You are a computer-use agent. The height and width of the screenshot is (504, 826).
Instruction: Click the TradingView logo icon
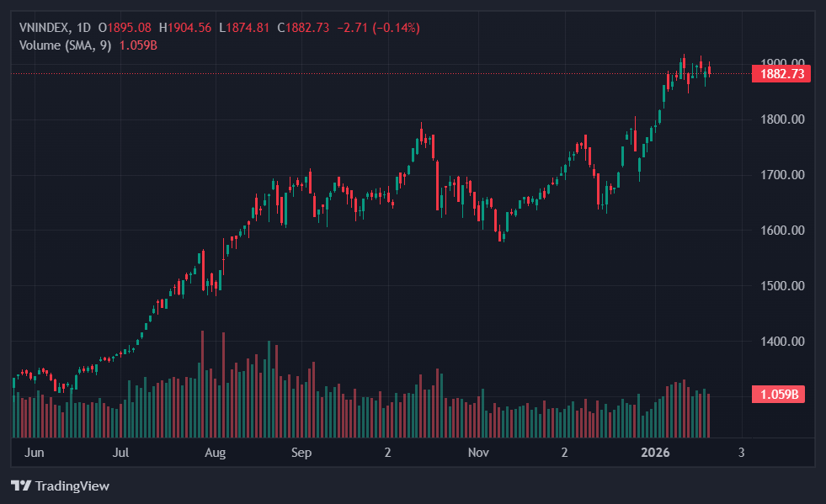click(21, 485)
